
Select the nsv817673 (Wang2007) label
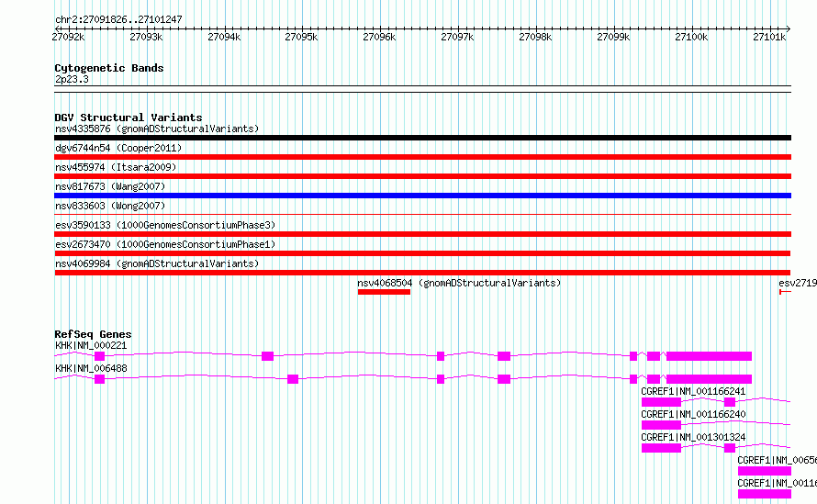110,186
